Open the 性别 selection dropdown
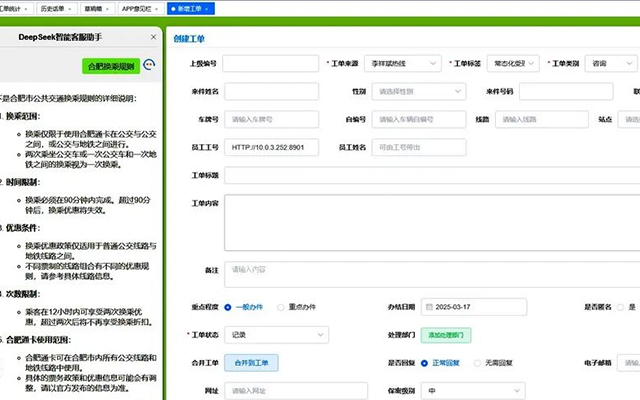The height and width of the screenshot is (400, 640). click(x=408, y=91)
